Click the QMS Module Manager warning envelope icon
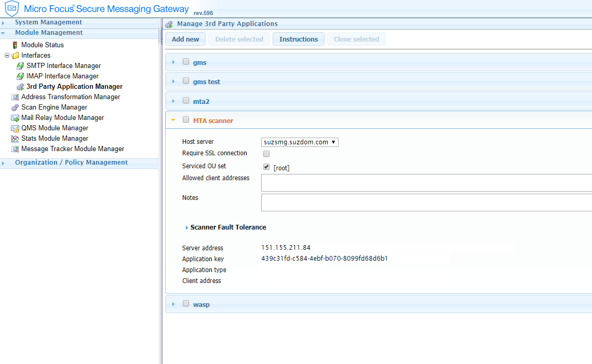Viewport: 592px width, 364px height. [15, 128]
